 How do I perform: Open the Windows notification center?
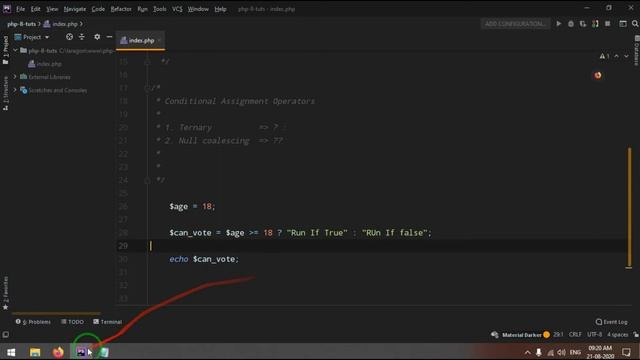tap(627, 352)
